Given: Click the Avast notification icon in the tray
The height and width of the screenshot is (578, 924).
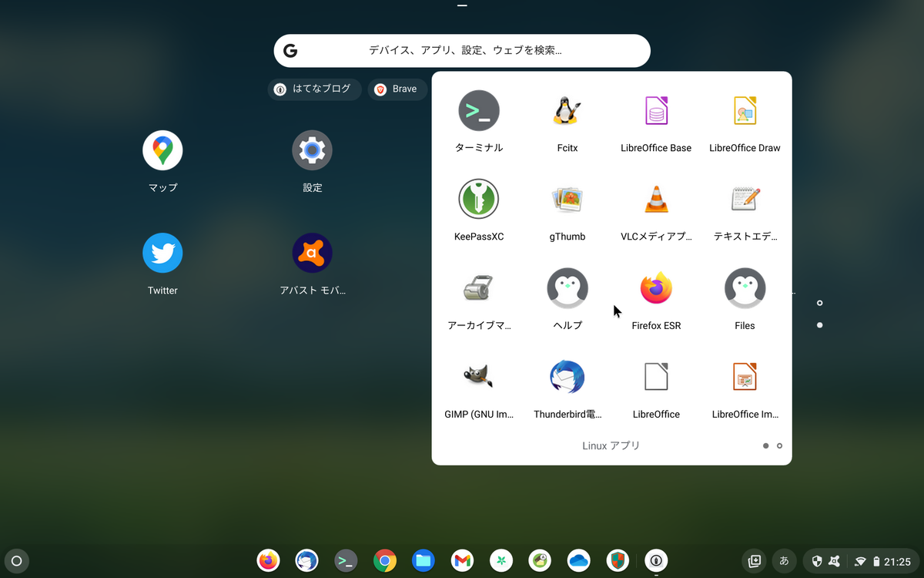Looking at the screenshot, I should point(835,561).
